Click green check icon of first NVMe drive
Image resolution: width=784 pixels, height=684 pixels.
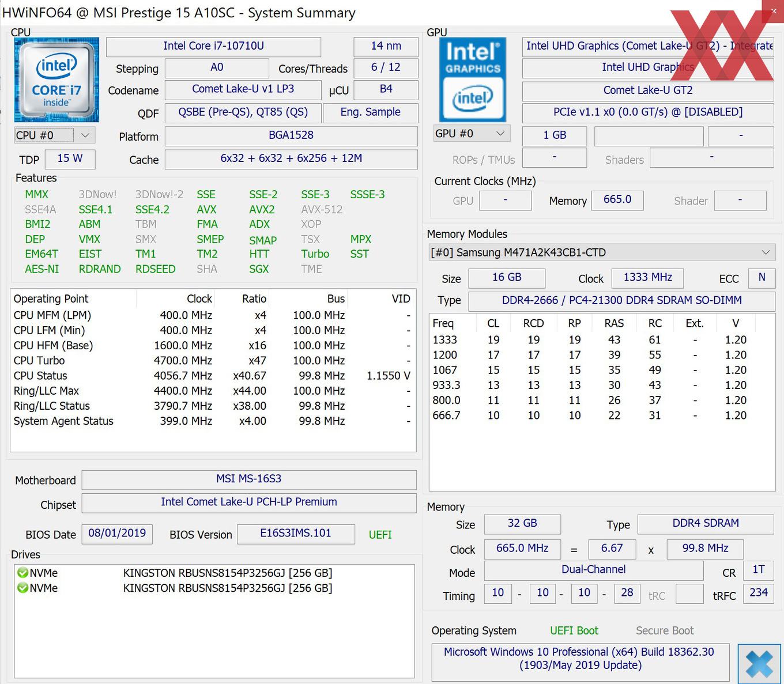point(22,573)
